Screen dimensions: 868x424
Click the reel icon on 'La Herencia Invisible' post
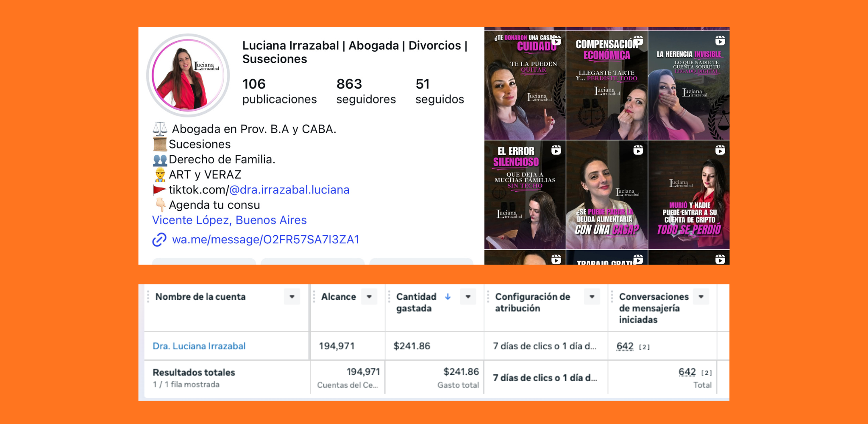720,41
